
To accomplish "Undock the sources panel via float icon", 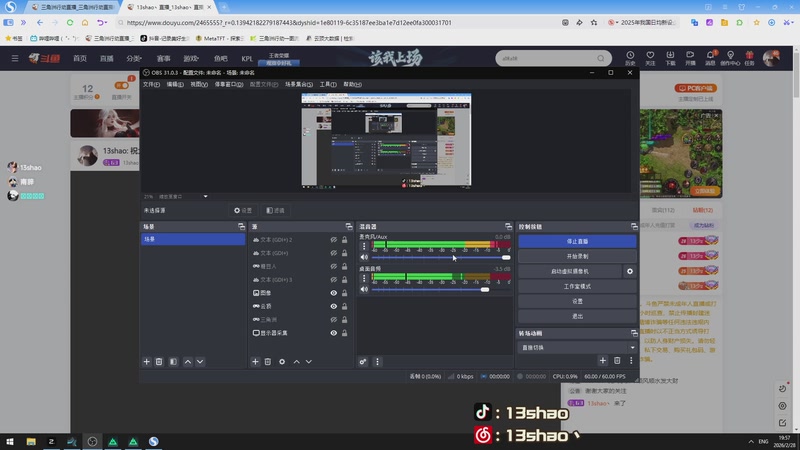I will 349,227.
